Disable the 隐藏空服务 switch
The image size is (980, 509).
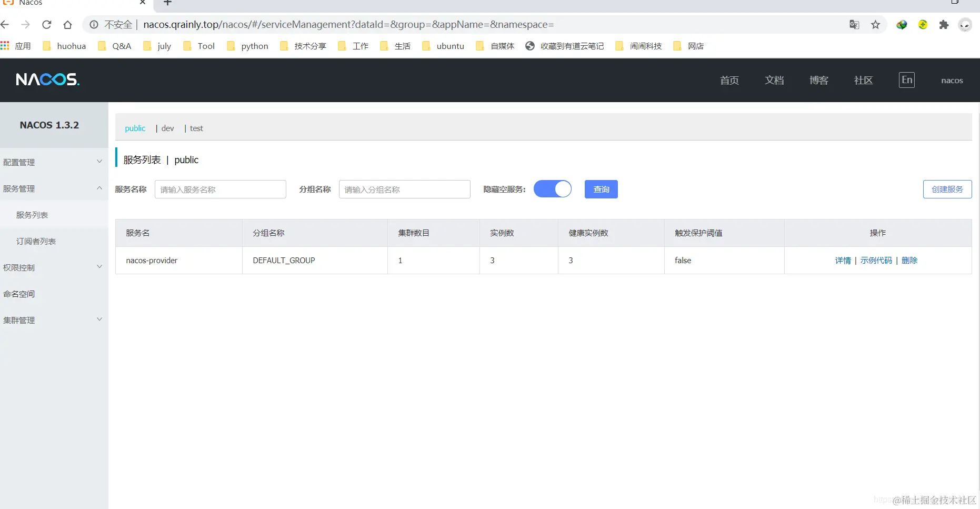click(x=552, y=189)
